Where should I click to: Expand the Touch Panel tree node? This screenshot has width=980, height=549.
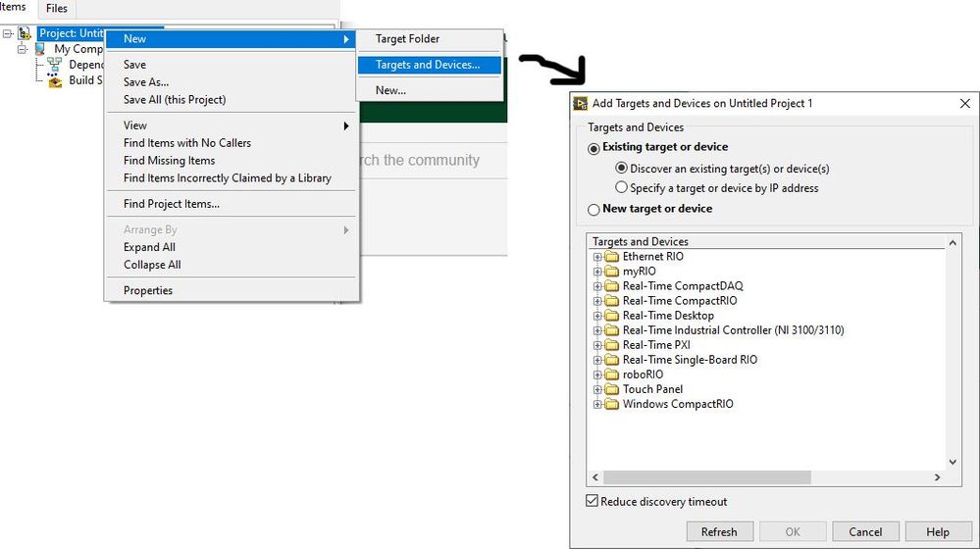click(x=597, y=390)
